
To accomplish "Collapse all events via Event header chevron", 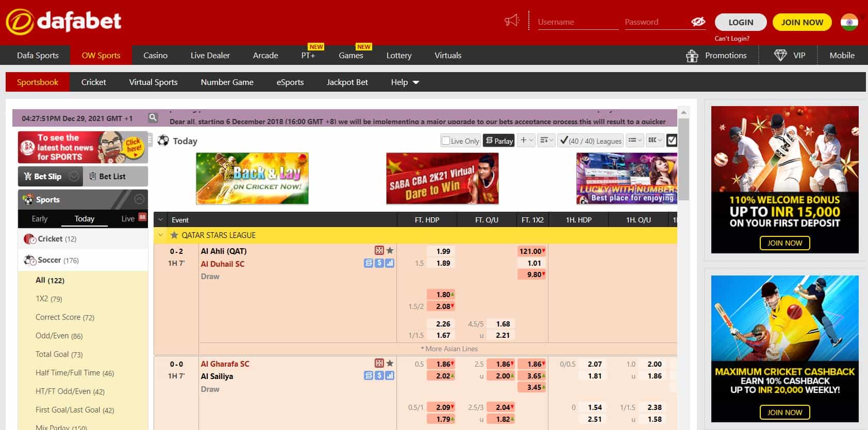I will pos(160,219).
